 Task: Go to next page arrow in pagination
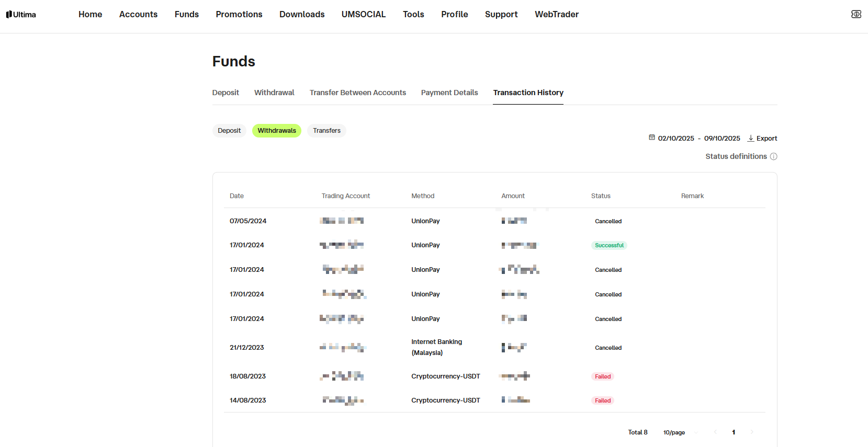click(752, 432)
